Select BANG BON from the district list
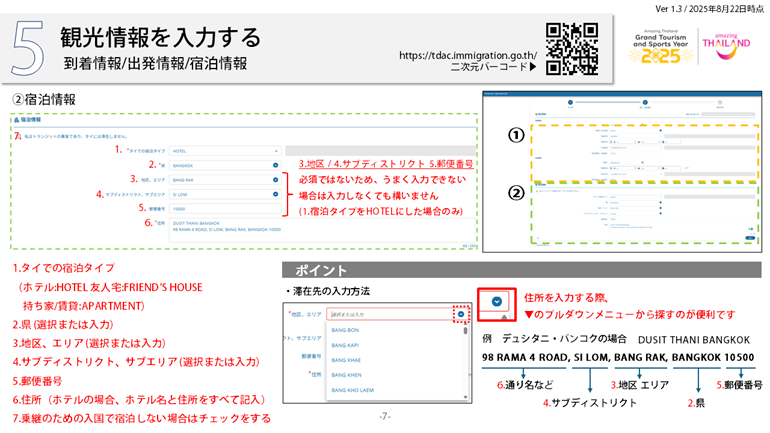 tap(345, 330)
